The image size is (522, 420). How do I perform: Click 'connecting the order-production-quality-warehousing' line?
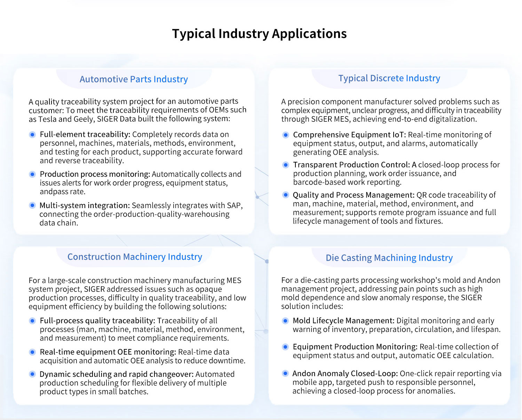[x=134, y=214]
